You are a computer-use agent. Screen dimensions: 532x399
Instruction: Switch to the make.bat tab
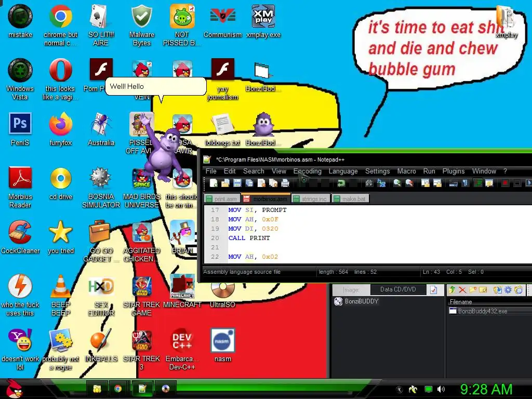[351, 199]
